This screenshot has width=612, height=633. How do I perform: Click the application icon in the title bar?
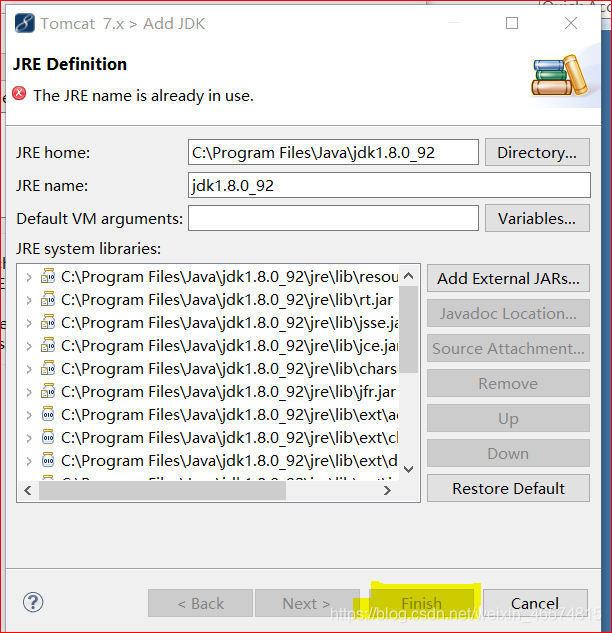coord(25,23)
